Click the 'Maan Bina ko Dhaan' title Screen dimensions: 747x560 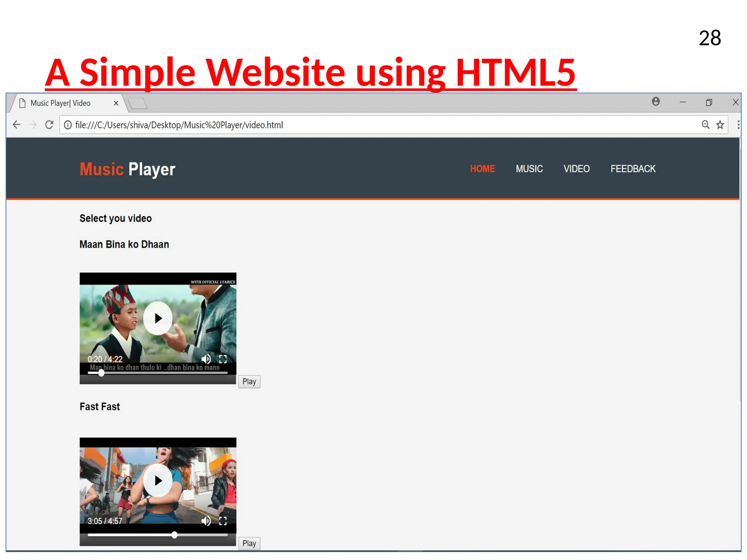pos(124,244)
